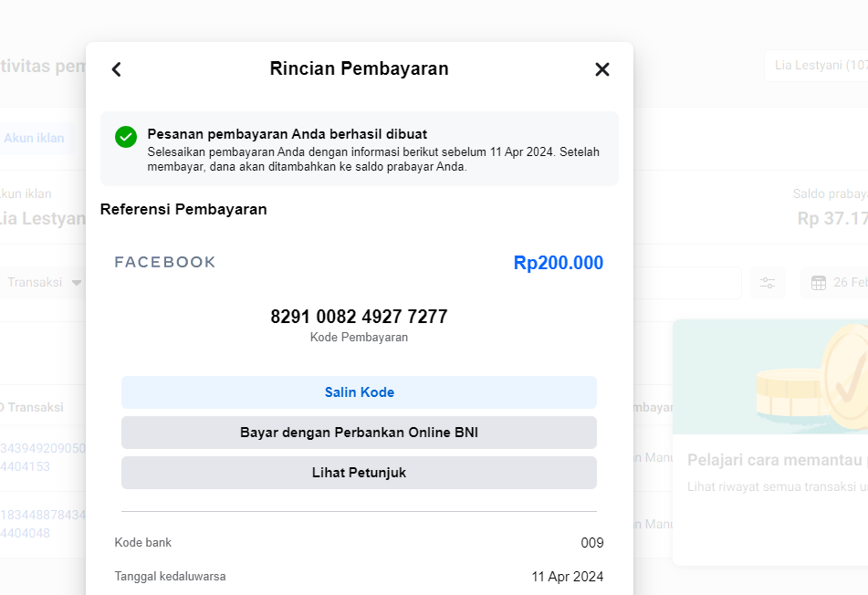Open the filter sliders icon
The height and width of the screenshot is (595, 868).
[767, 283]
